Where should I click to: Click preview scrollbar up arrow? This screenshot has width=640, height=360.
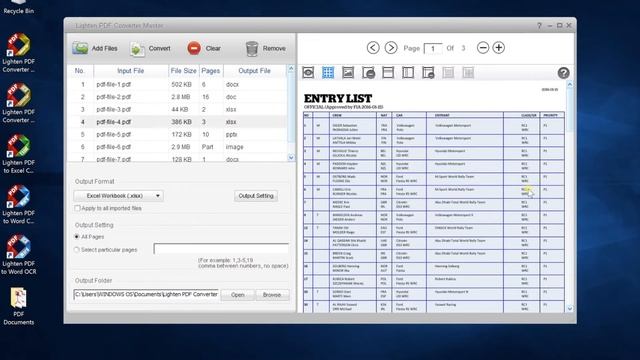click(570, 84)
